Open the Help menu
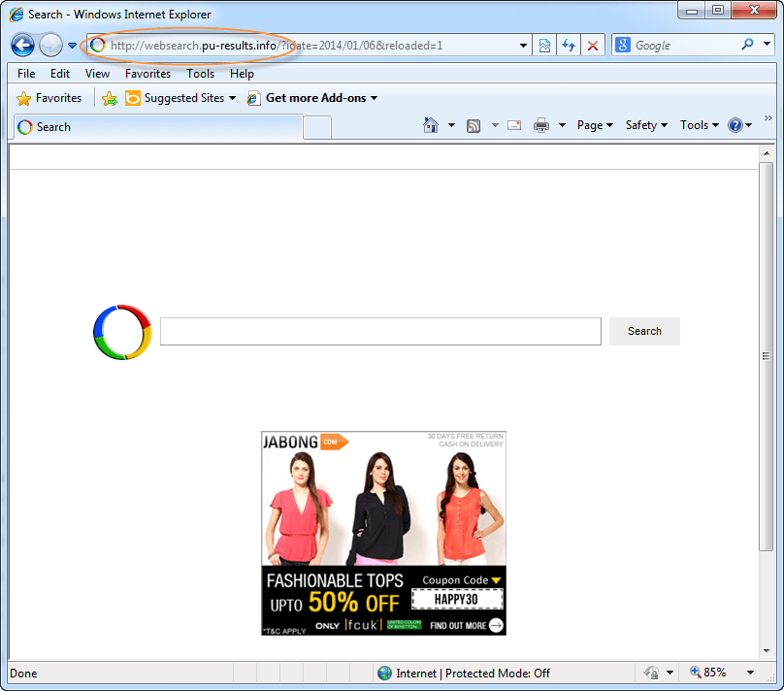Image resolution: width=784 pixels, height=691 pixels. point(242,74)
